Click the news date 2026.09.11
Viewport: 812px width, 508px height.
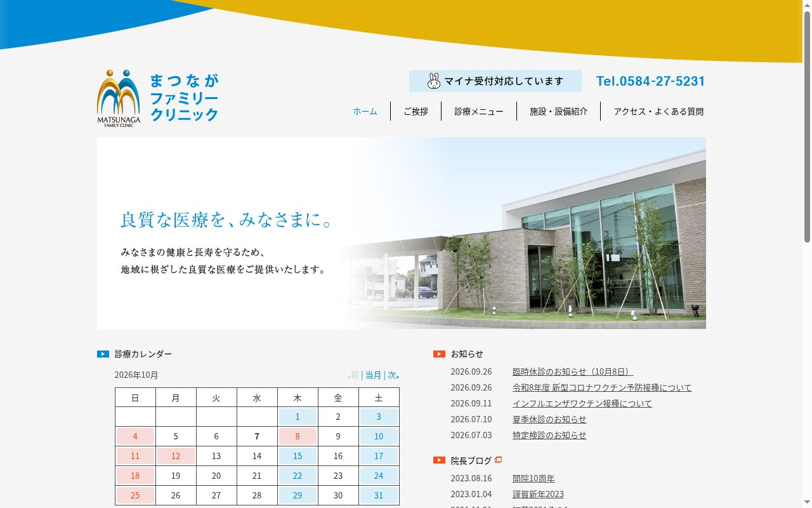point(471,403)
